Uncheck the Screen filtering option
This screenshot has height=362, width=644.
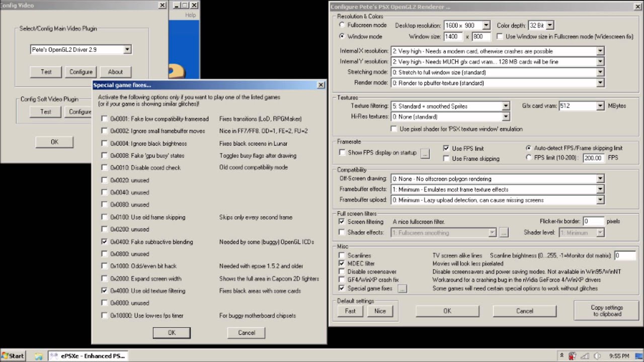[x=342, y=222]
